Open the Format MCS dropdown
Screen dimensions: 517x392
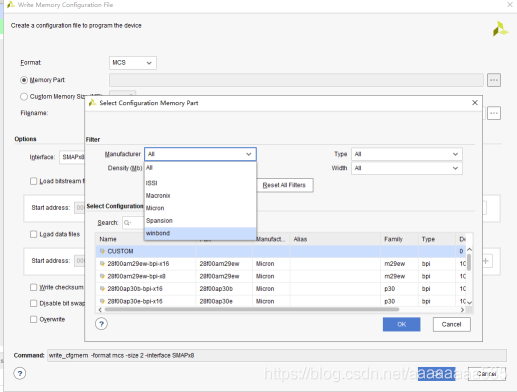pos(133,63)
